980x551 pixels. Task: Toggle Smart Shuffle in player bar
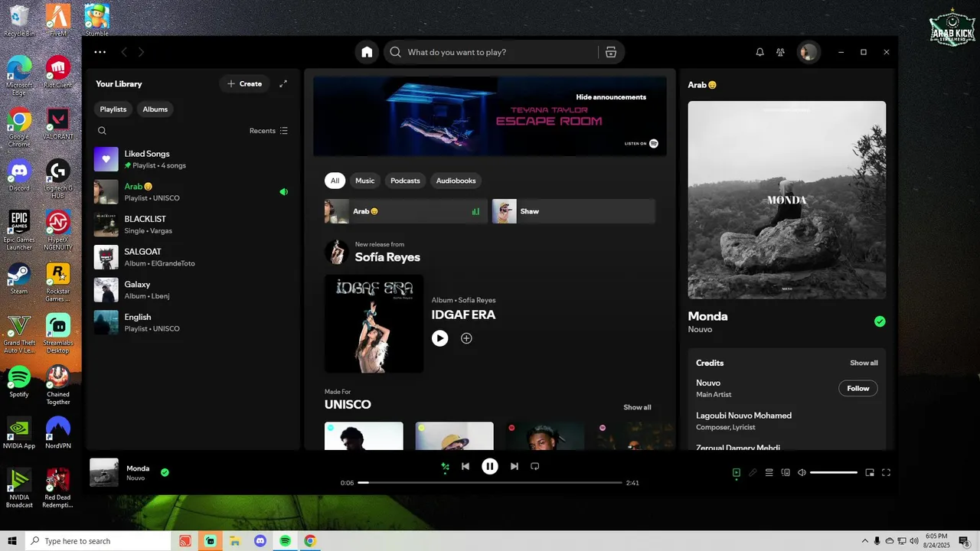coord(445,466)
